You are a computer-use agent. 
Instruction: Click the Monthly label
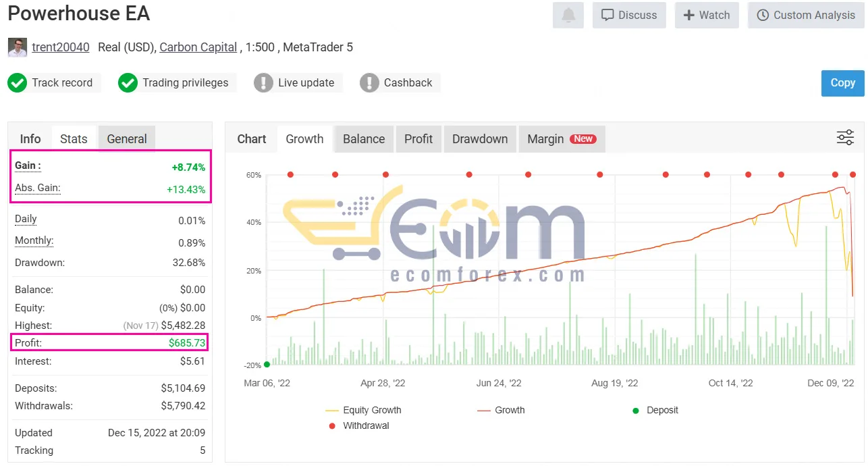pos(34,240)
